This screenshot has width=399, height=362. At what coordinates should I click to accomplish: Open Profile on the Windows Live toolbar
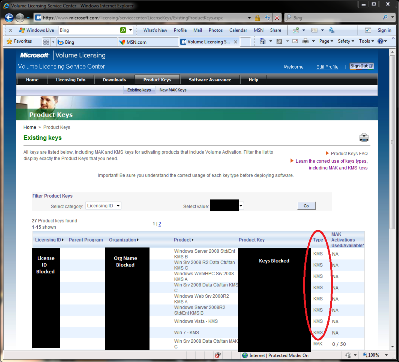[x=180, y=30]
